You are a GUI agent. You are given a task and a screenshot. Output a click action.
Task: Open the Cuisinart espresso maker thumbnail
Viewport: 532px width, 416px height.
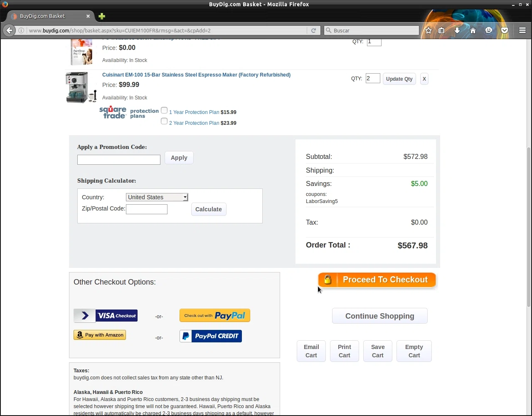pyautogui.click(x=81, y=87)
